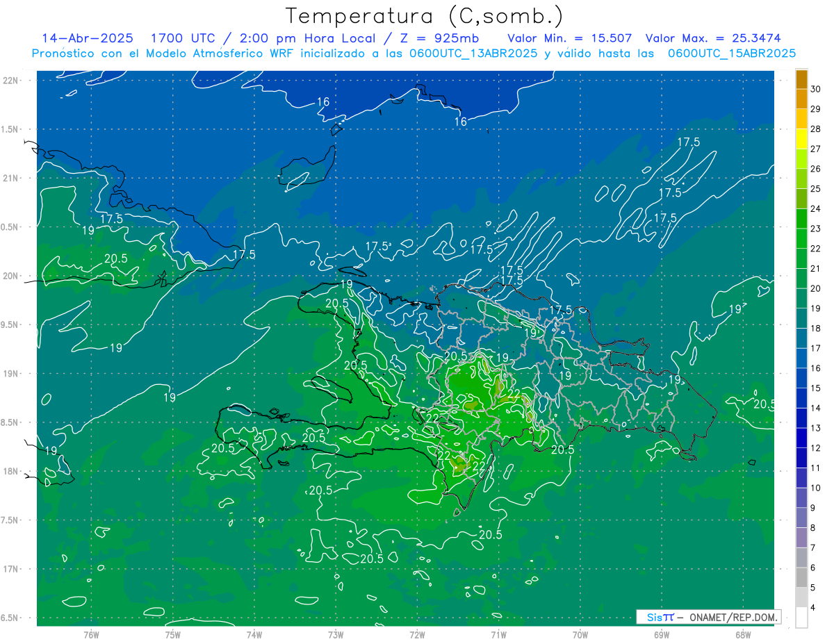Select the init time "0600UTC_13ABR2025"
Image resolution: width=834 pixels, height=644 pixels.
473,53
